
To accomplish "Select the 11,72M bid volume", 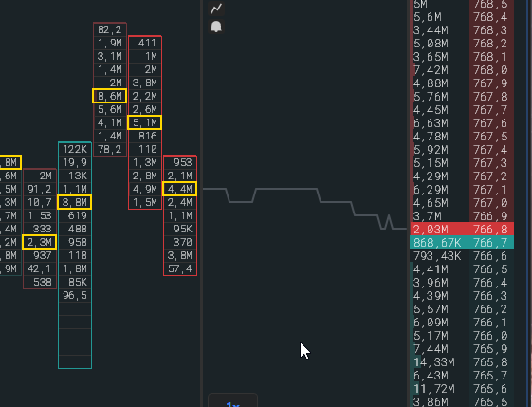I will [x=434, y=389].
